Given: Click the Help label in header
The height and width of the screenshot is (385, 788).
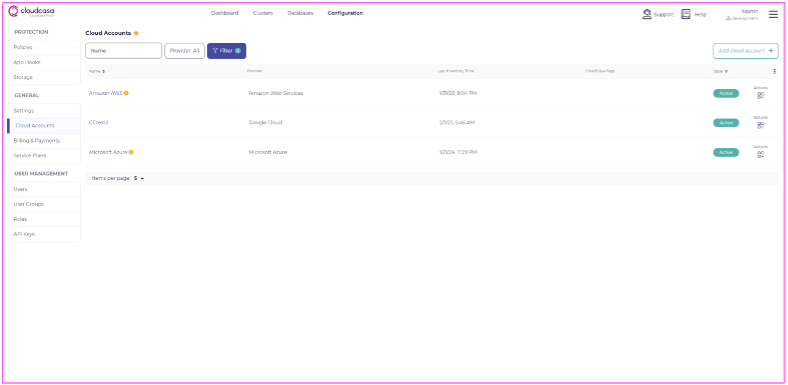Looking at the screenshot, I should click(701, 15).
